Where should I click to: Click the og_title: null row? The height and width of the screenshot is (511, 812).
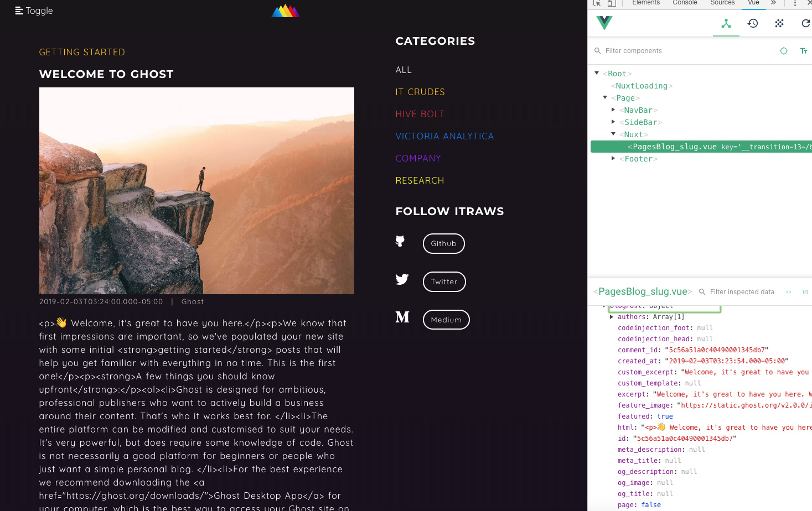(x=645, y=494)
